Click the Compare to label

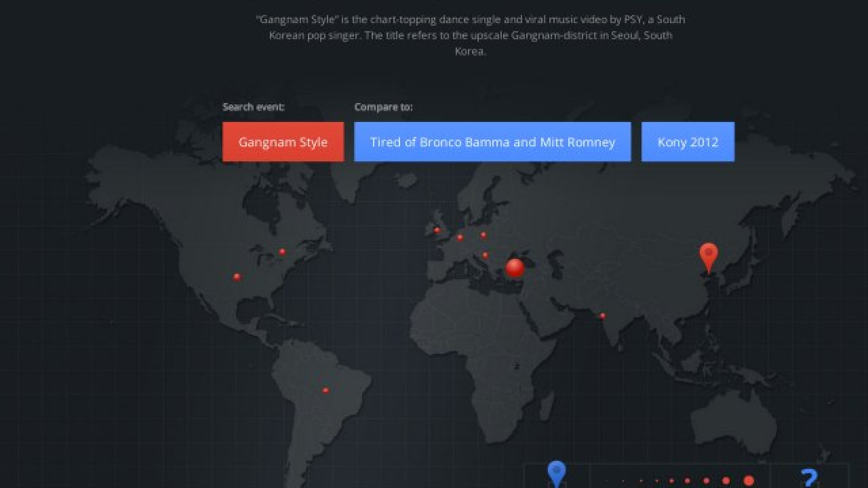pyautogui.click(x=383, y=107)
